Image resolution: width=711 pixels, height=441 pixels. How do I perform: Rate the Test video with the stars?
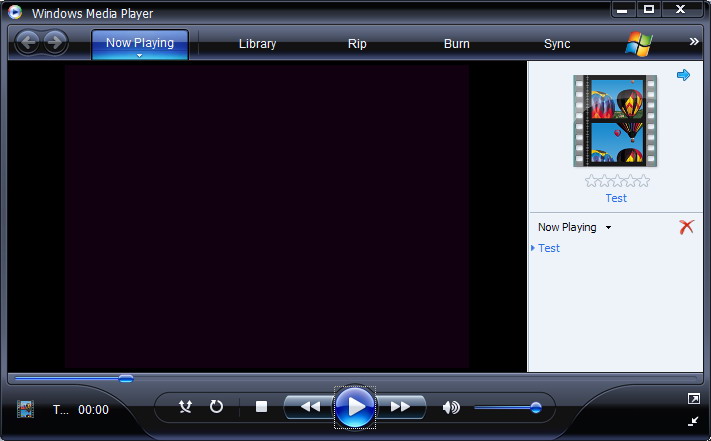[x=617, y=181]
